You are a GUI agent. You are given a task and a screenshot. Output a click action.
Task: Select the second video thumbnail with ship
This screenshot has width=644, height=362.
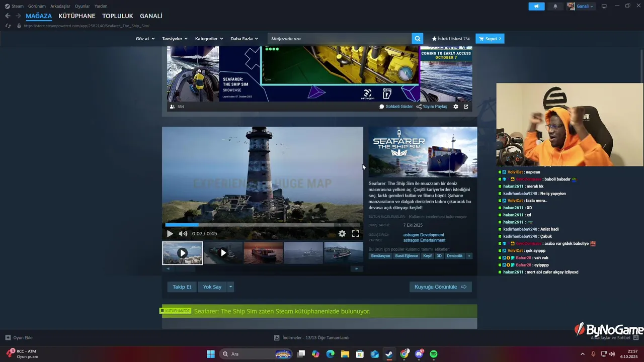coord(223,253)
